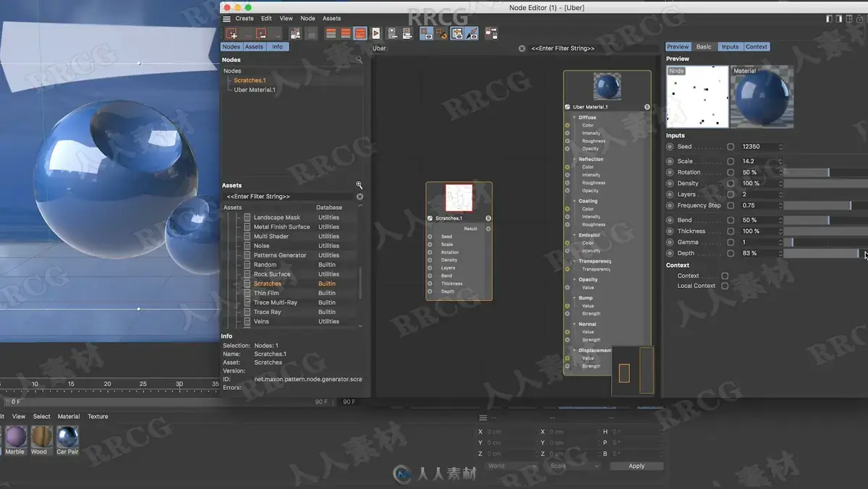Open the Scale dropdown beside World

575,466
